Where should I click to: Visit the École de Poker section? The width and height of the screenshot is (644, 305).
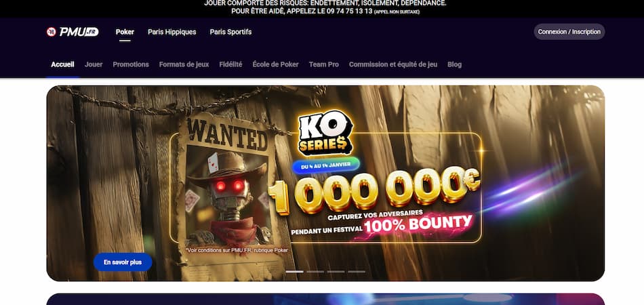tap(276, 64)
